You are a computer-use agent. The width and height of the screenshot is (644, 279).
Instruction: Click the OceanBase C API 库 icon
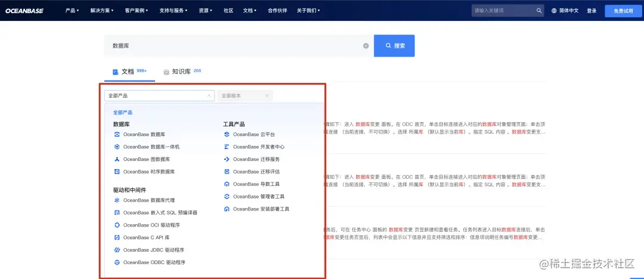pos(117,237)
